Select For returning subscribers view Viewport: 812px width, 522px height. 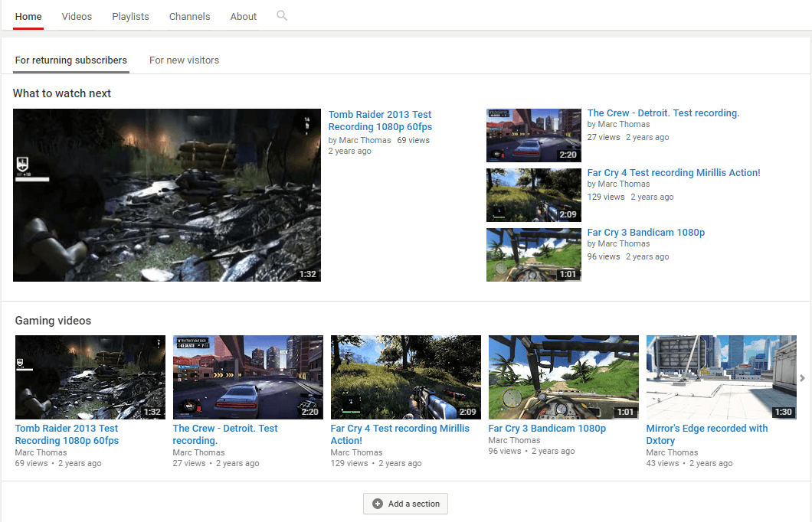pos(71,60)
